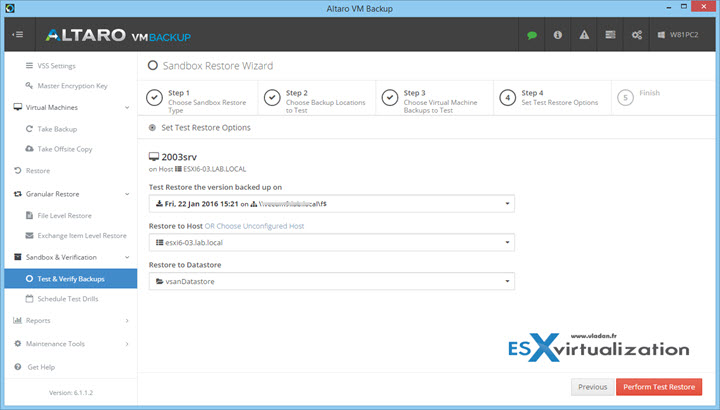Image resolution: width=720 pixels, height=410 pixels.
Task: Collapse the sidebar with the hamburger icon
Action: (x=18, y=34)
